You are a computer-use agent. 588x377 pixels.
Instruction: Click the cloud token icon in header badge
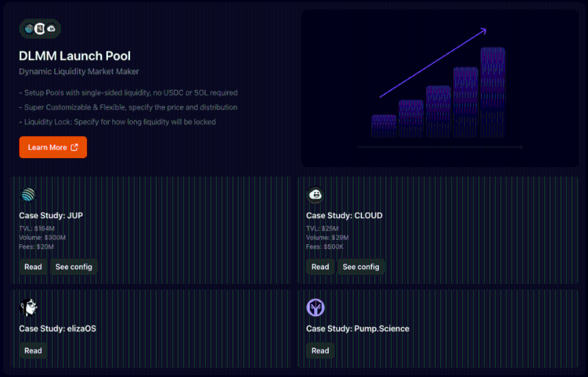coord(51,29)
